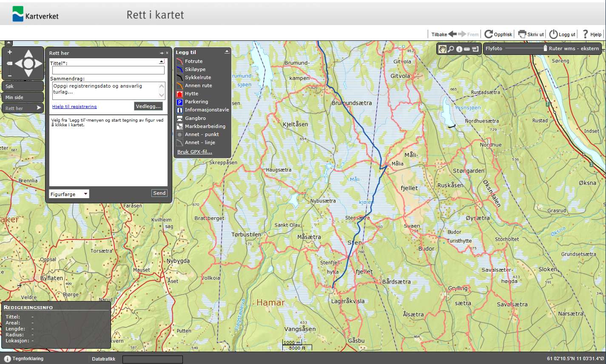606x364 pixels.
Task: Click the center circle of pan control
Action: point(28,64)
